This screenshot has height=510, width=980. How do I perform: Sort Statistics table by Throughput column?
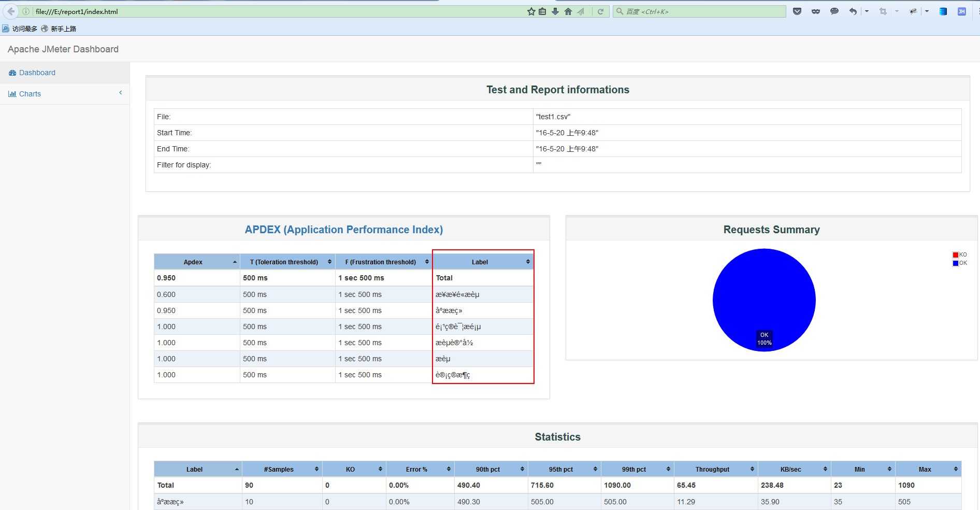click(712, 469)
